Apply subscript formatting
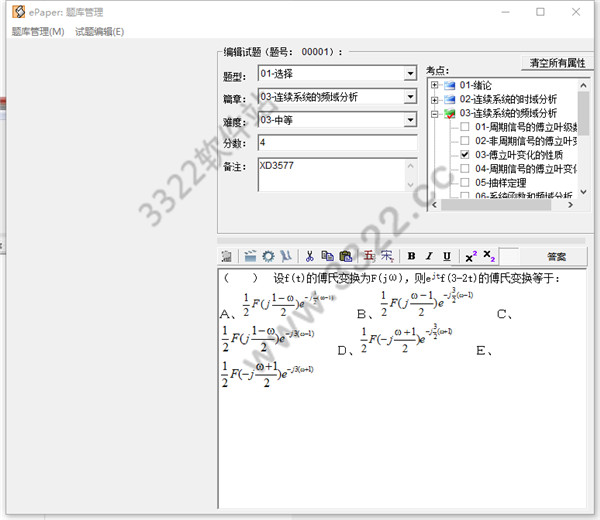600x520 pixels. tap(489, 256)
